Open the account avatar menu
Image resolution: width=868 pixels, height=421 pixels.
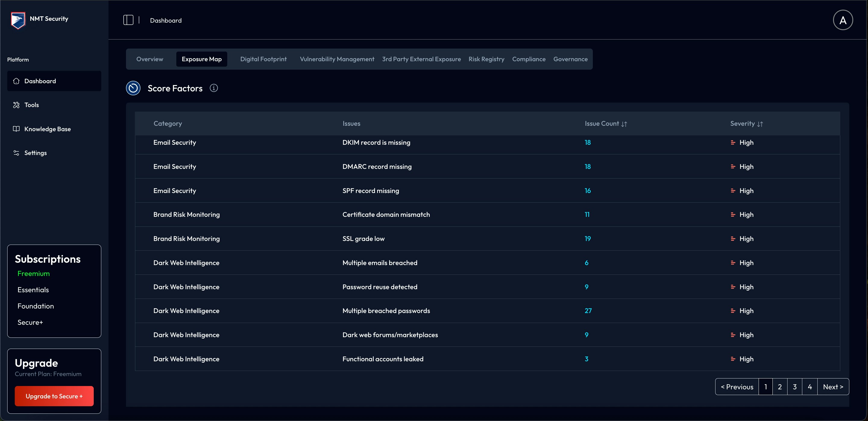point(843,20)
